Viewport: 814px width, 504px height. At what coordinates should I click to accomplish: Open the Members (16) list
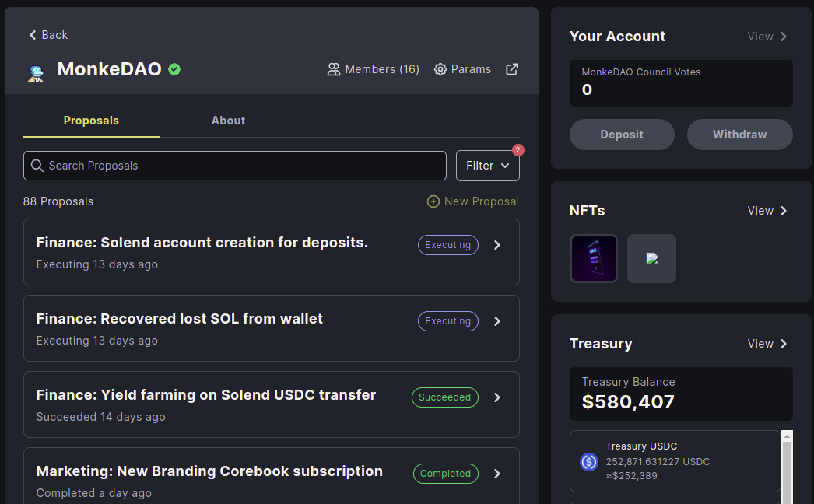pyautogui.click(x=374, y=69)
